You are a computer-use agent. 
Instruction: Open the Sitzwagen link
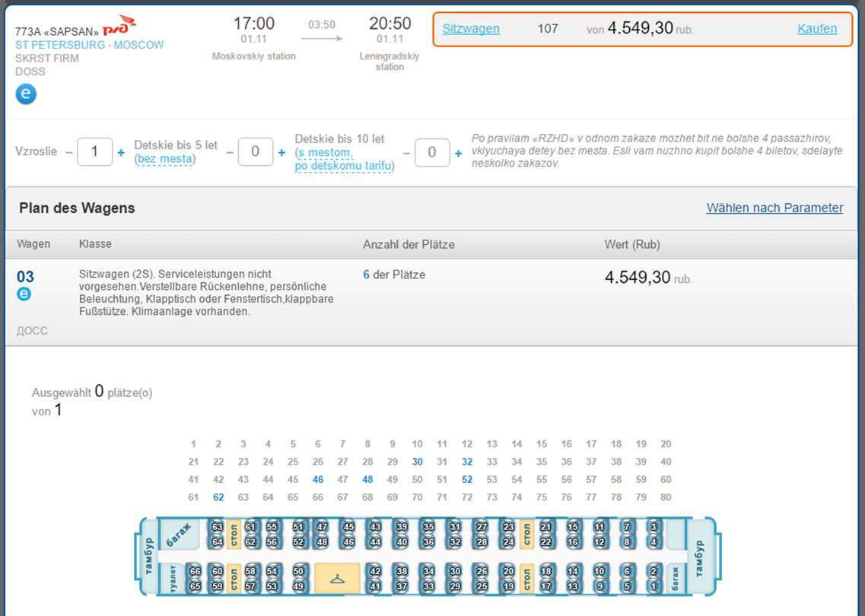(471, 29)
